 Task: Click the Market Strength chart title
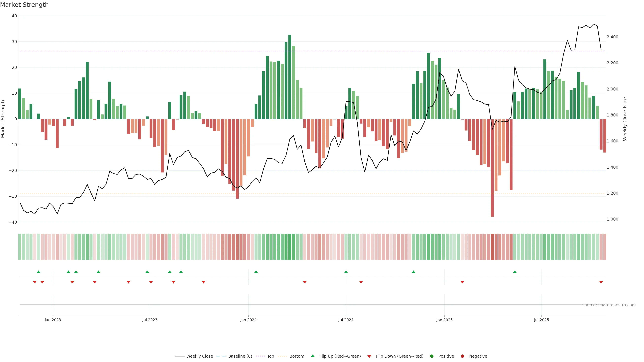click(x=24, y=5)
